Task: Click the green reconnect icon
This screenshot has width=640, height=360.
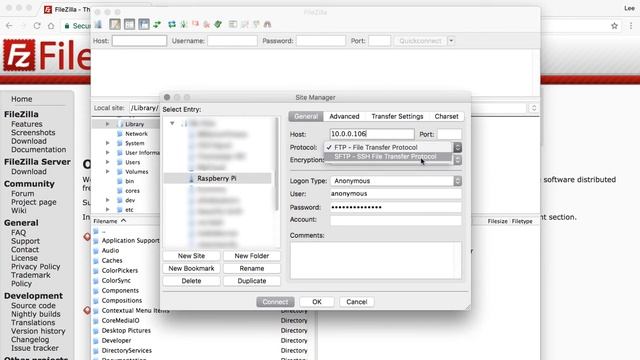Action: [218, 24]
